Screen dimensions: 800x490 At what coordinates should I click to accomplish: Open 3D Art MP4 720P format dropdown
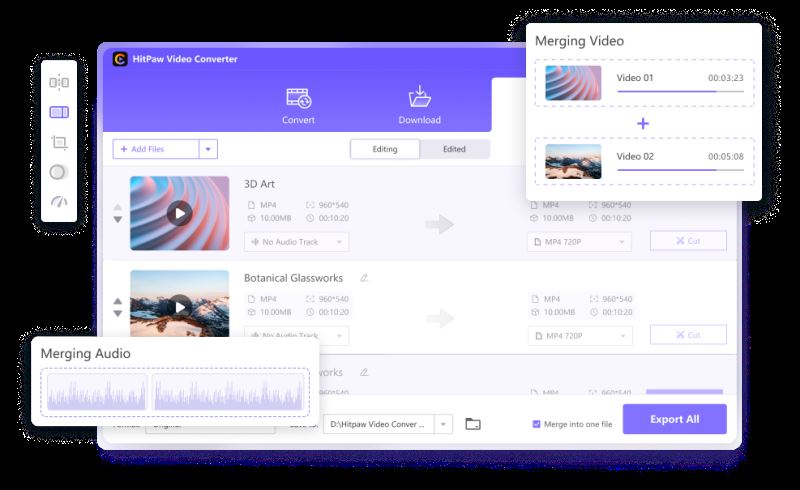(579, 242)
